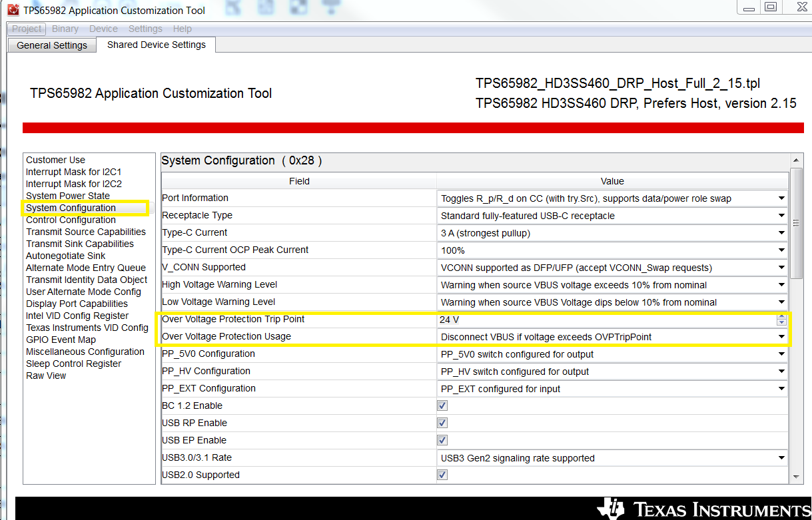Toggle the USB RP Enable checkbox
The image size is (812, 520).
[442, 423]
